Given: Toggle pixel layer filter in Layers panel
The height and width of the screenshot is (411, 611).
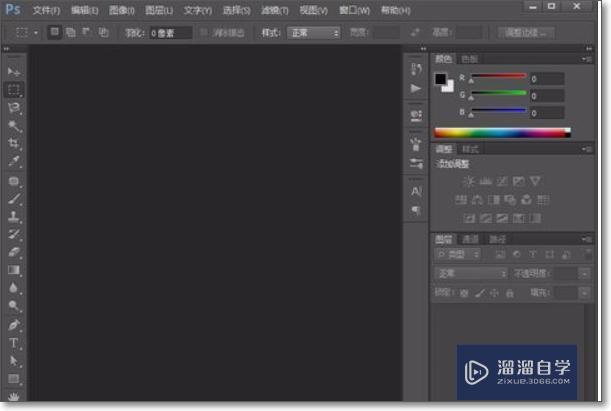Looking at the screenshot, I should [x=500, y=255].
